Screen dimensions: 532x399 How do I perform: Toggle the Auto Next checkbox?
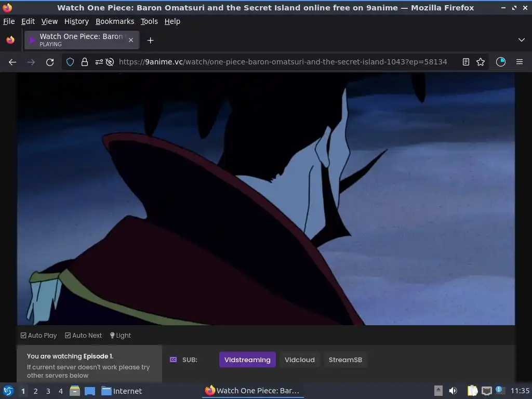coord(84,336)
